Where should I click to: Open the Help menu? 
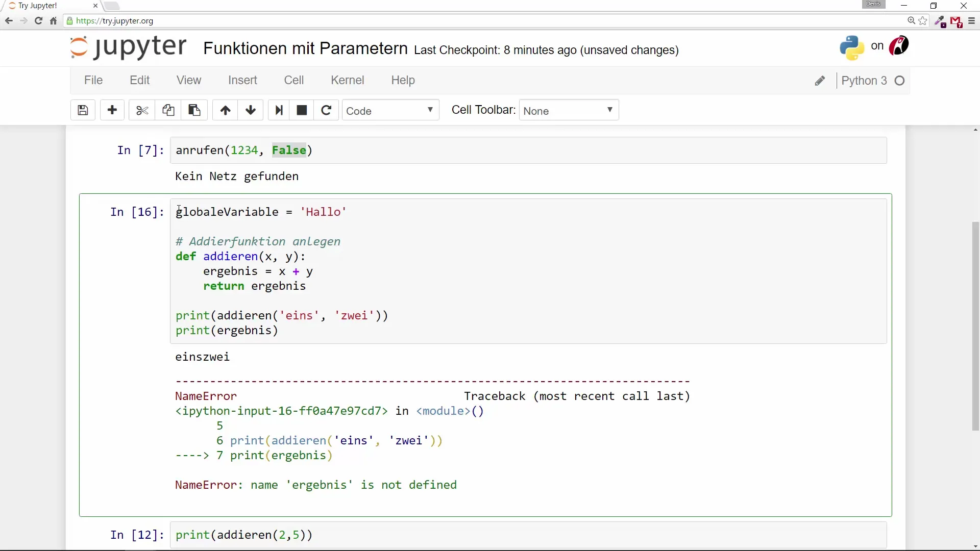click(x=403, y=80)
